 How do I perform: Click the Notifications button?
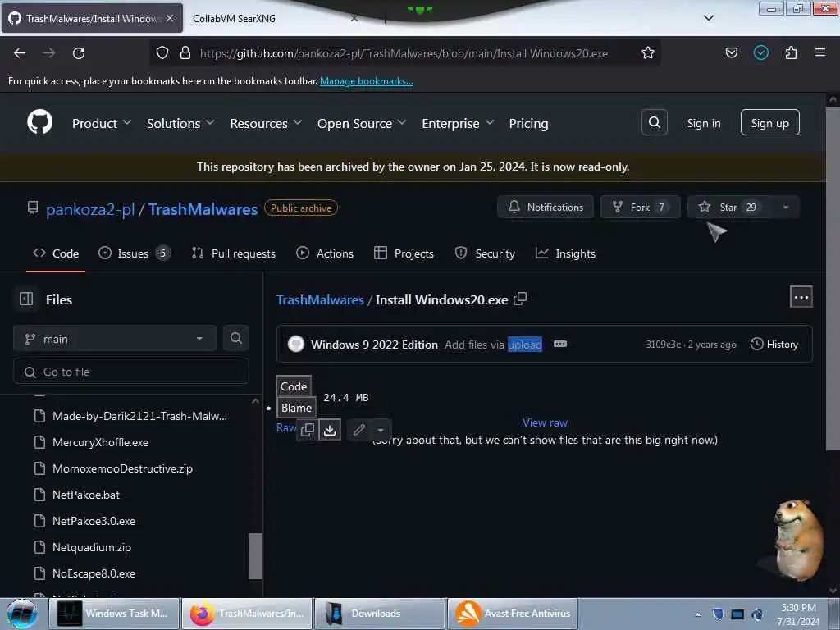coord(546,208)
